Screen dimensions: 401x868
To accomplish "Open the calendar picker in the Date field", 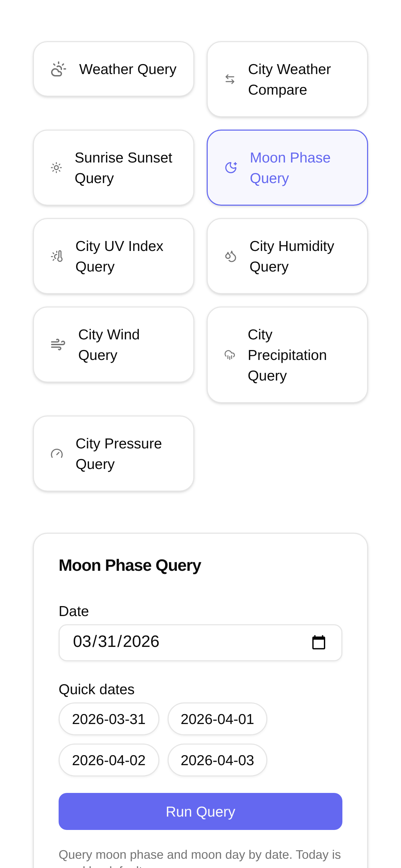I will [318, 642].
